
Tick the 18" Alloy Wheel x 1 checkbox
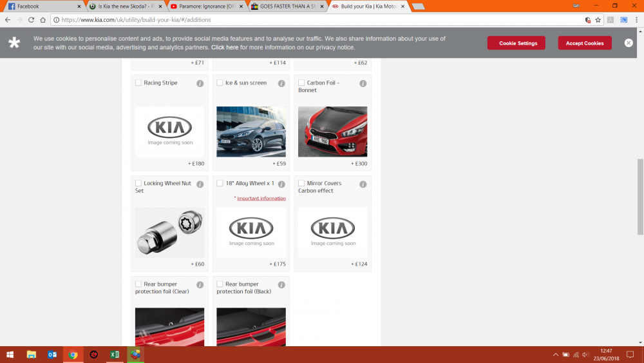(x=220, y=183)
